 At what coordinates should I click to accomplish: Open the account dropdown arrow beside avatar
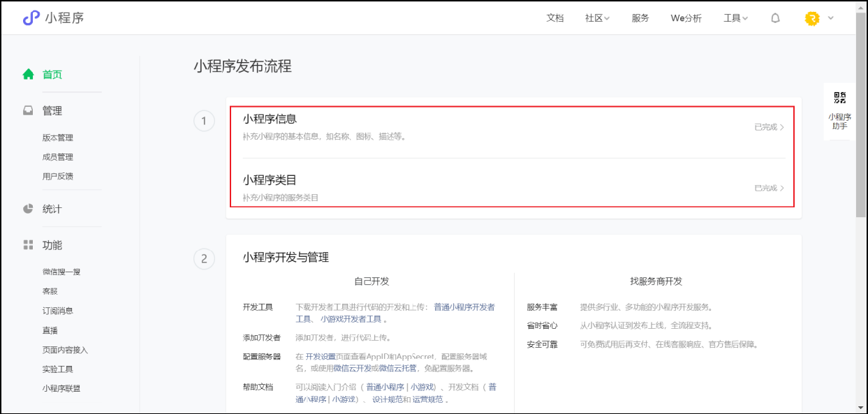(831, 18)
